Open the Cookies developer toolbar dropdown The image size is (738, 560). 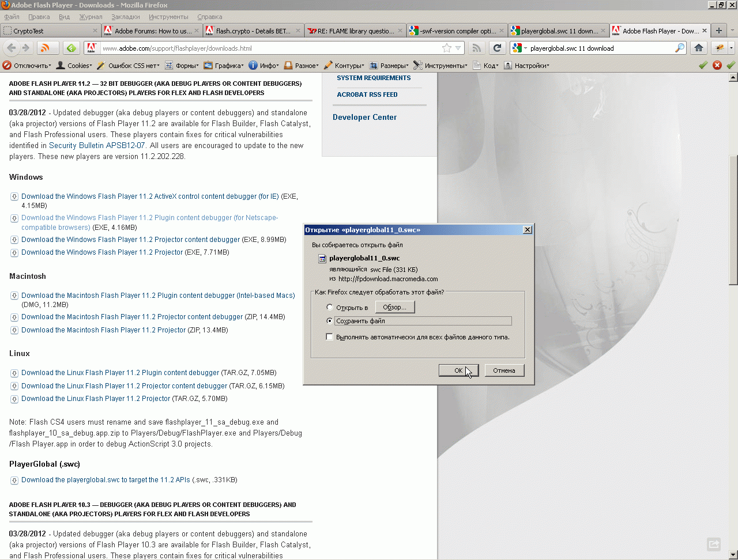(x=74, y=66)
